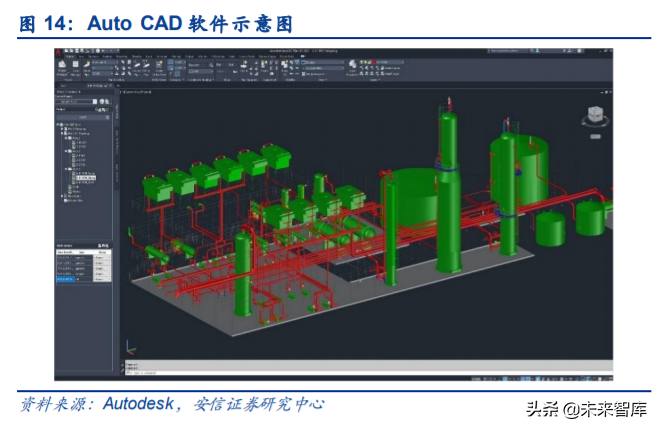The width and height of the screenshot is (659, 430).
Task: Switch to the Insert ribbon tab
Action: [x=149, y=56]
